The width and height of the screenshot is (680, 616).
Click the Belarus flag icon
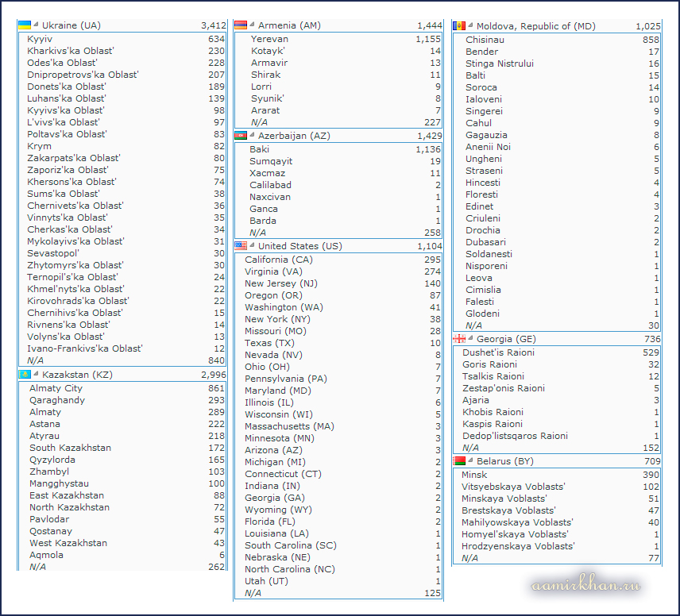coord(459,461)
